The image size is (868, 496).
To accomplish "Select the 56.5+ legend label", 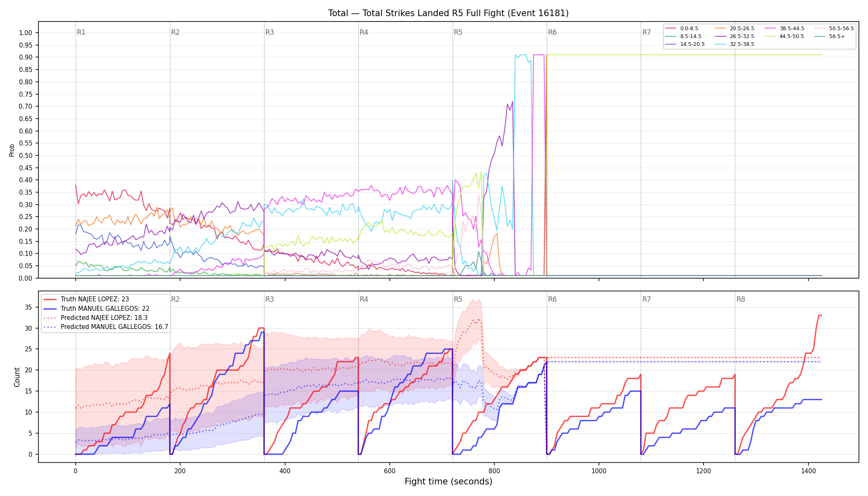I will tap(837, 36).
